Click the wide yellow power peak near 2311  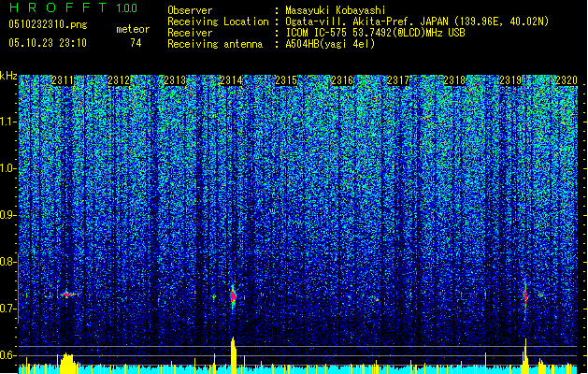68,363
